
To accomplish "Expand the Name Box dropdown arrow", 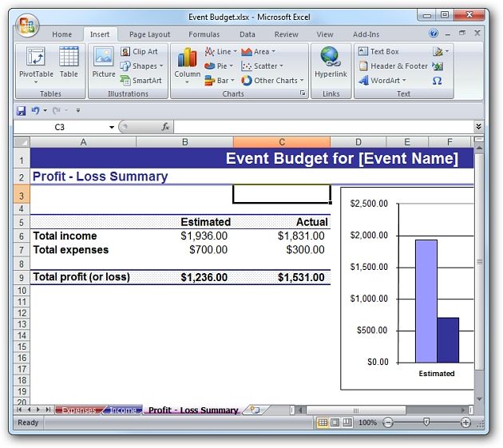I will click(112, 127).
